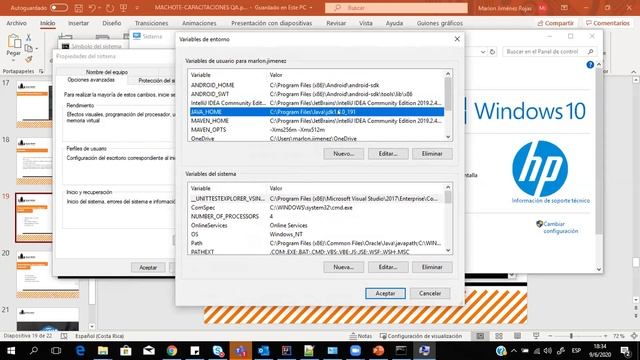Click Editar under system variables
This screenshot has width=640, height=360.
[388, 267]
